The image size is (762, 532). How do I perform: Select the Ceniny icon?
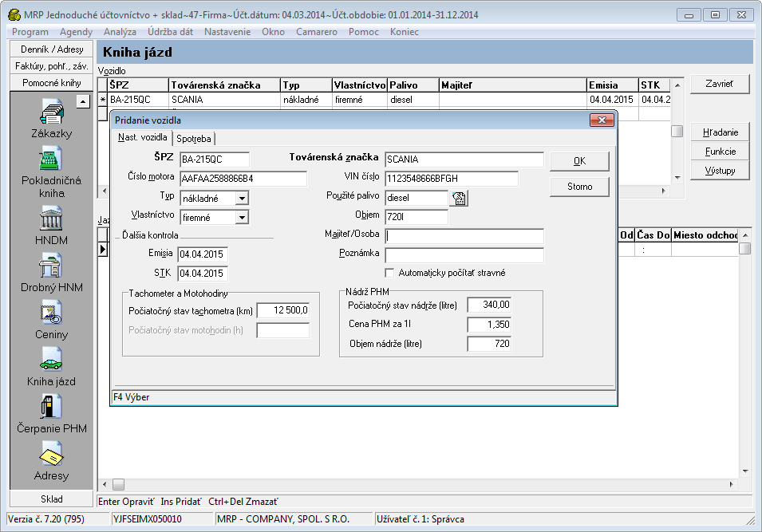[x=52, y=311]
